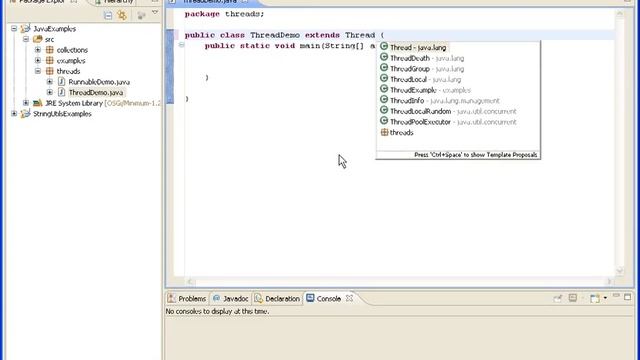Select JavaExamples project icon
The width and height of the screenshot is (640, 360).
click(25, 29)
